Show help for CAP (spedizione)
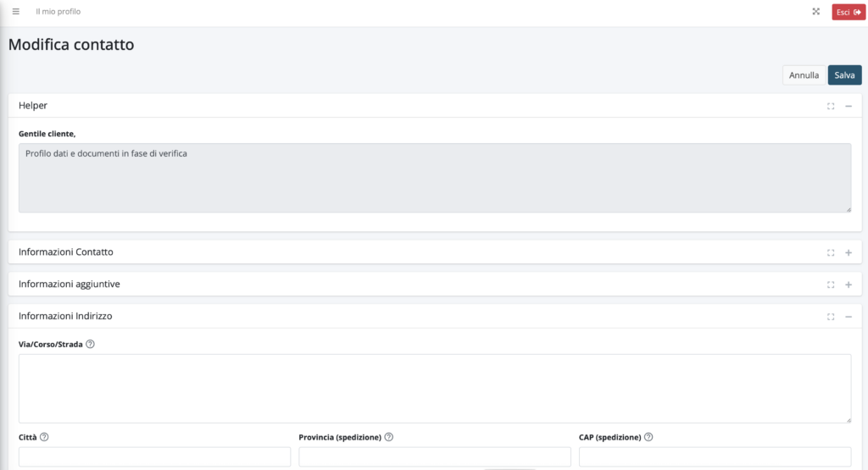Viewport: 868px width, 470px height. (x=648, y=437)
